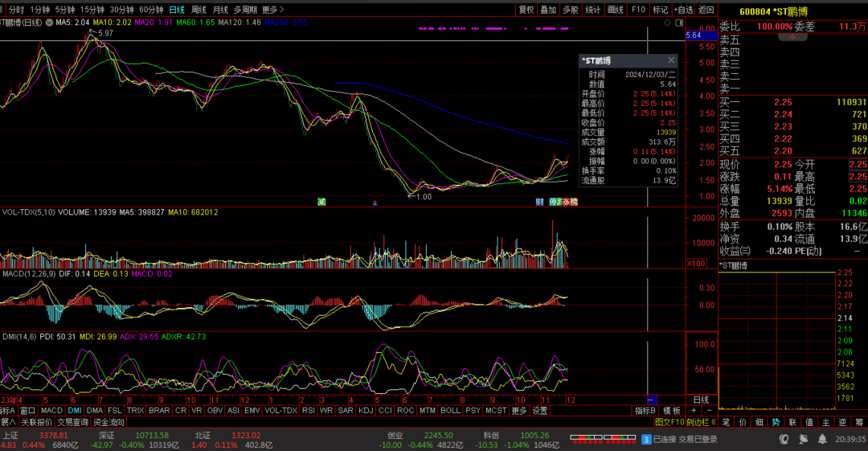
Task: Switch to the 月线 monthly period
Action: (219, 10)
